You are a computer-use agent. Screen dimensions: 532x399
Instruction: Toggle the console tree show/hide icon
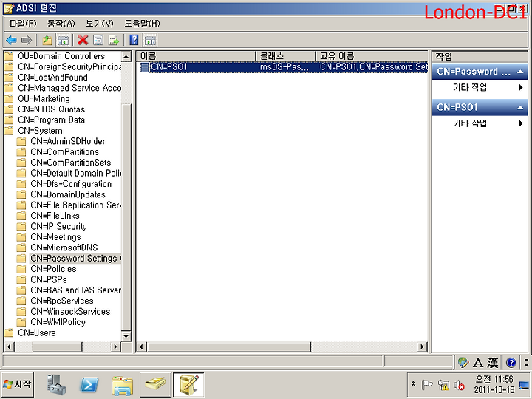(63, 40)
